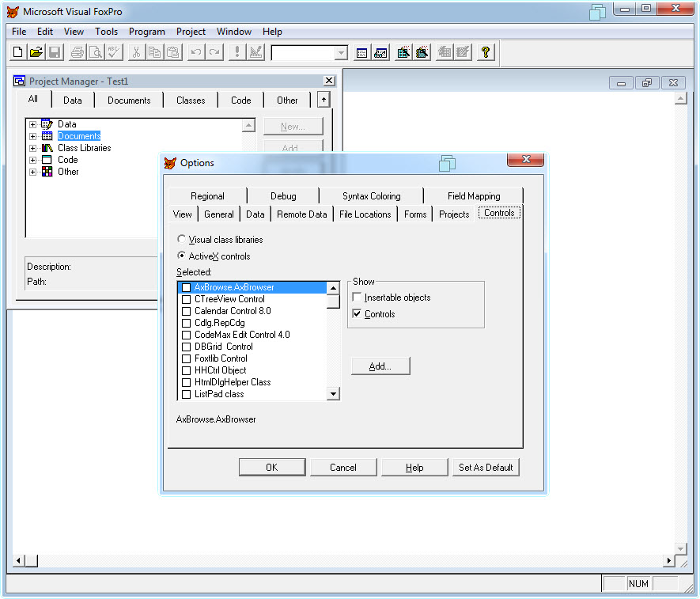Image resolution: width=700 pixels, height=599 pixels.
Task: Check the AxBrowse.AxBrowser checkbox
Action: 187,287
